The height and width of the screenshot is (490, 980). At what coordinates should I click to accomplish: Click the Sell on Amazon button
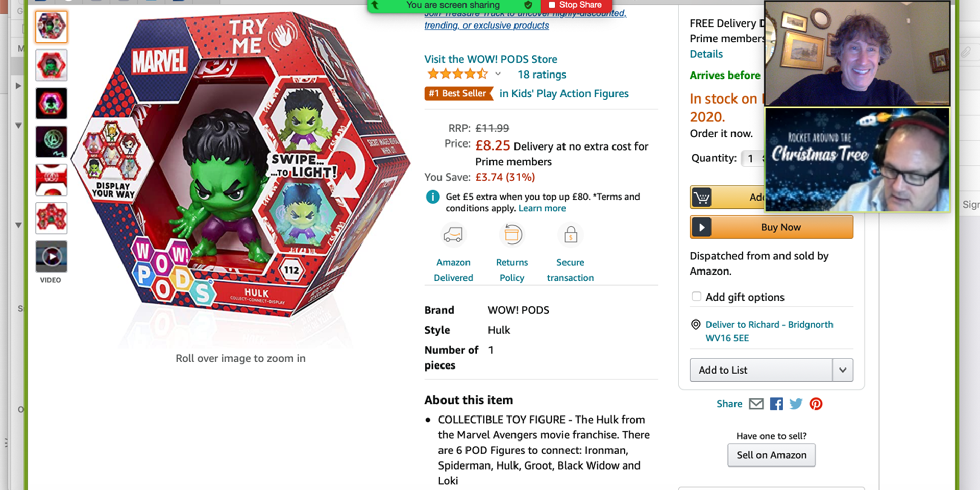771,455
